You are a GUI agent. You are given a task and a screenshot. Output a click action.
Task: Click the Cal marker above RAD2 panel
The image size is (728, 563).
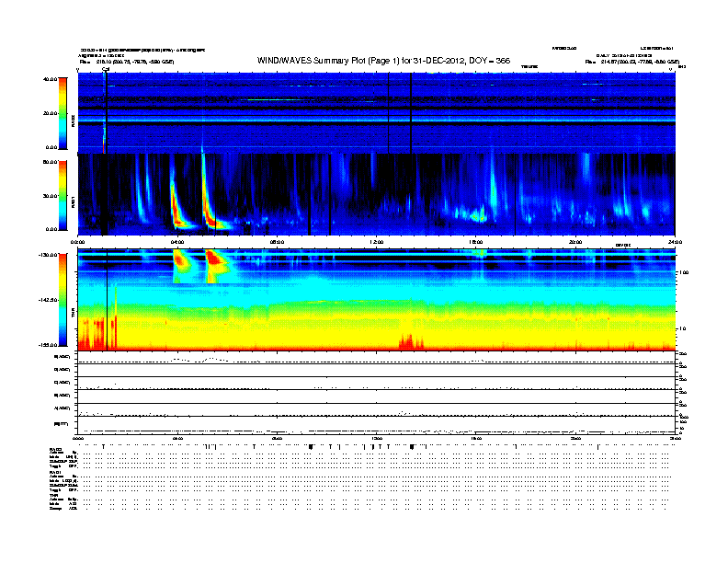pyautogui.click(x=106, y=69)
